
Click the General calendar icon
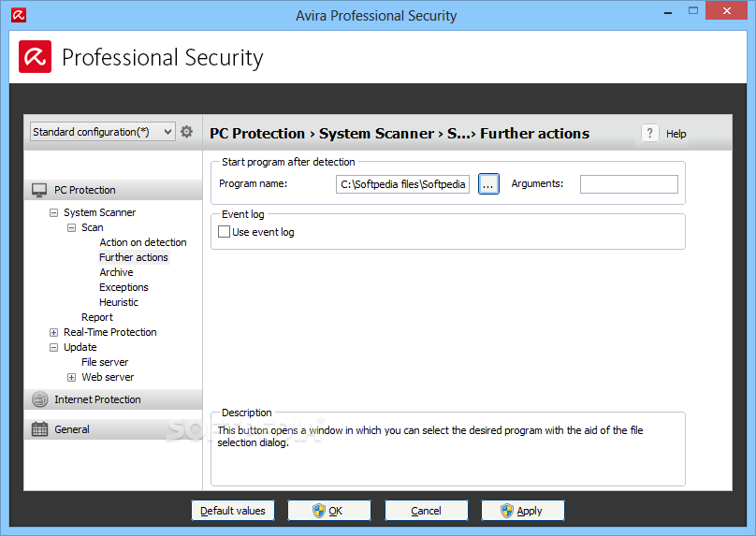tap(39, 429)
